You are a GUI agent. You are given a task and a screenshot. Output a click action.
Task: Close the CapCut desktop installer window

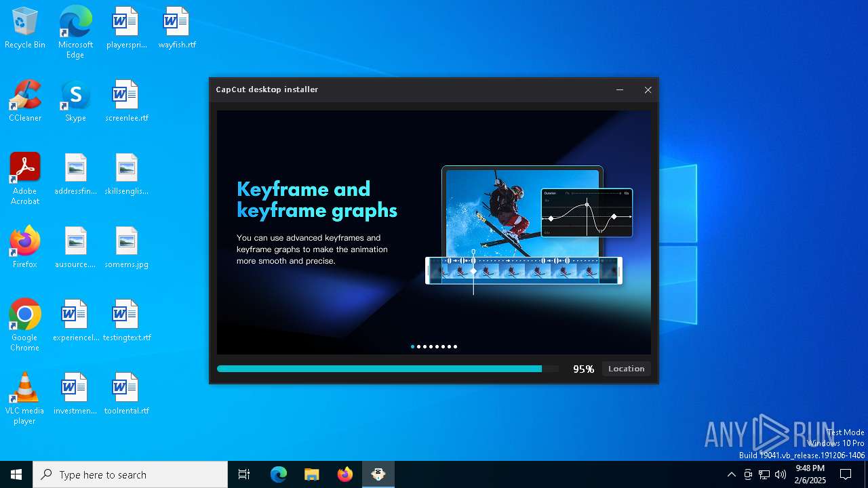(x=648, y=89)
